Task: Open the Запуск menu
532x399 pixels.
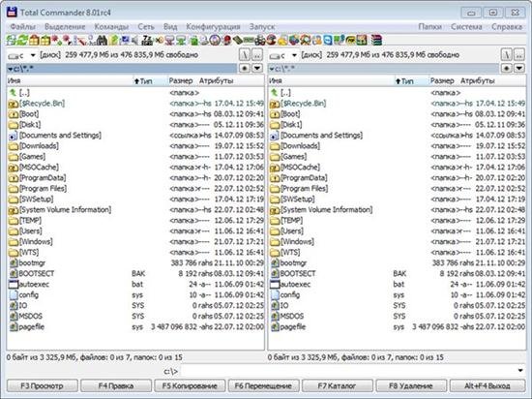Action: pyautogui.click(x=262, y=26)
